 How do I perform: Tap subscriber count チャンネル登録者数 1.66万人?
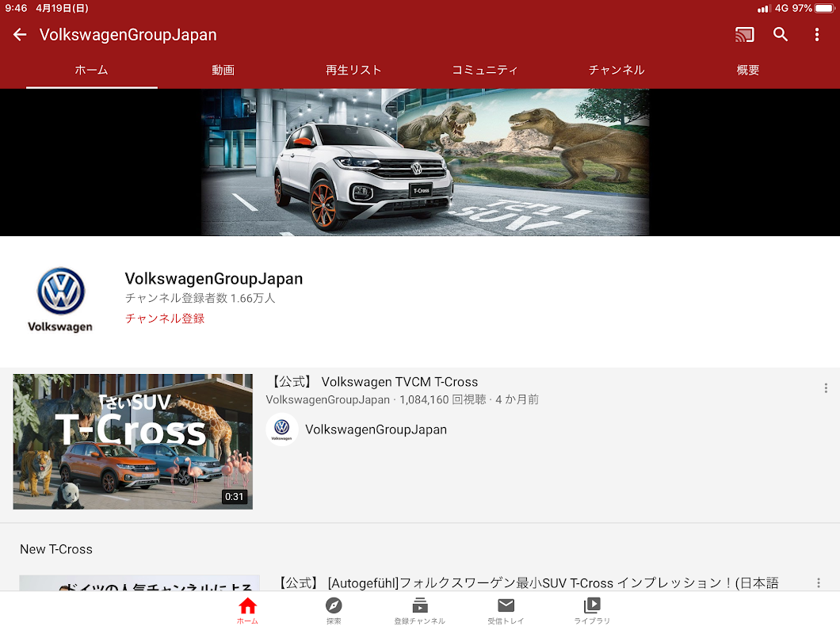(x=200, y=299)
